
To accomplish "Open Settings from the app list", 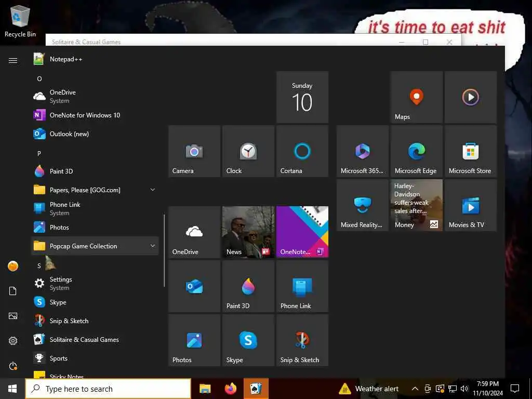I will tap(95, 283).
